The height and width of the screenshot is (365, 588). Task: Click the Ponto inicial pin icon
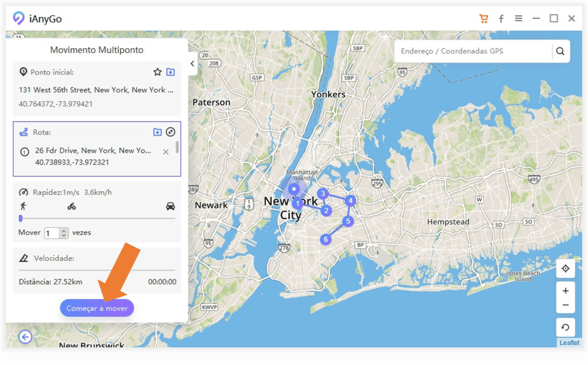point(23,71)
